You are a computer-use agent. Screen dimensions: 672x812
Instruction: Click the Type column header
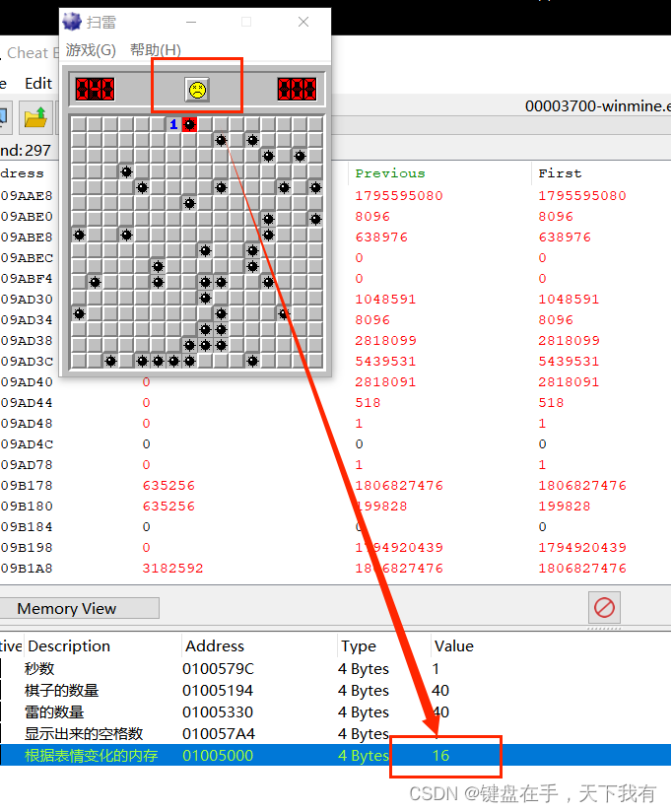(359, 645)
